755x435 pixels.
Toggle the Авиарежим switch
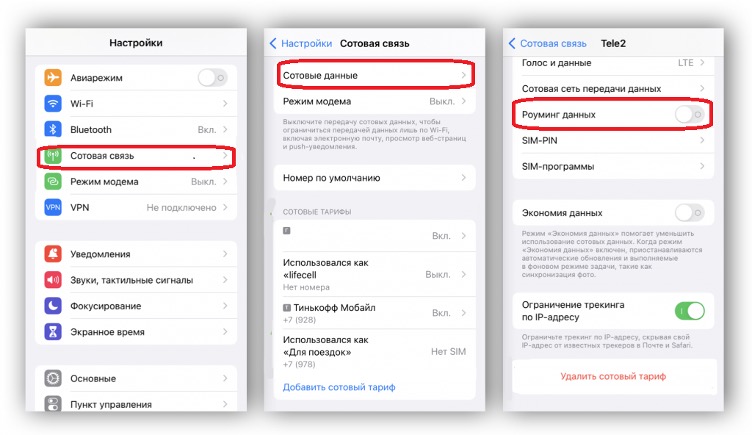tap(212, 77)
